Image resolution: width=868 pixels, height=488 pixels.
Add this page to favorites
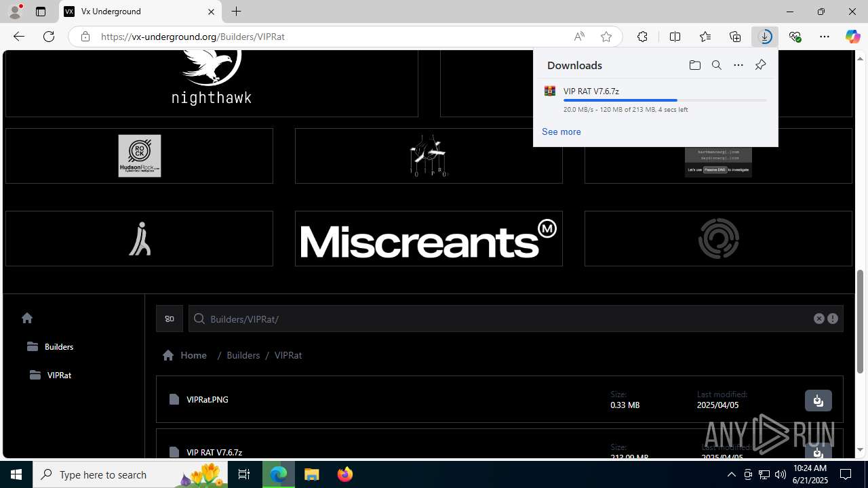[x=606, y=37]
